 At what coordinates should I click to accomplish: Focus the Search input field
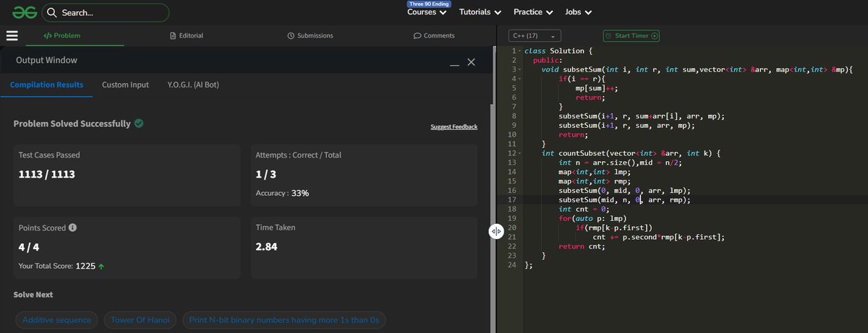(106, 13)
